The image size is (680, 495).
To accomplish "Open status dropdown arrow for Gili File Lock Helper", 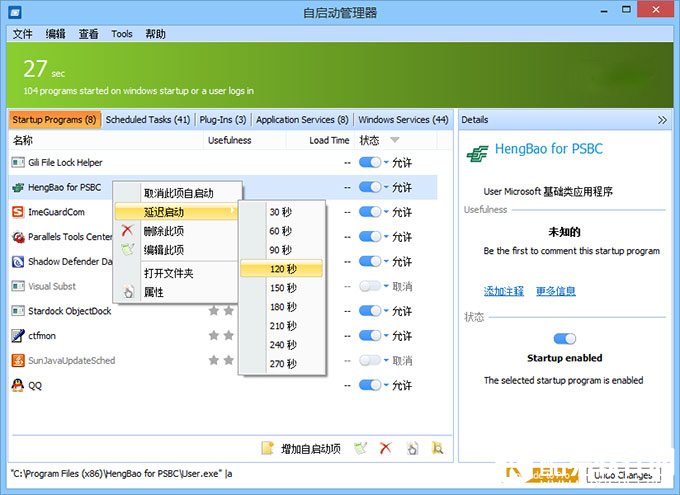I will [386, 163].
